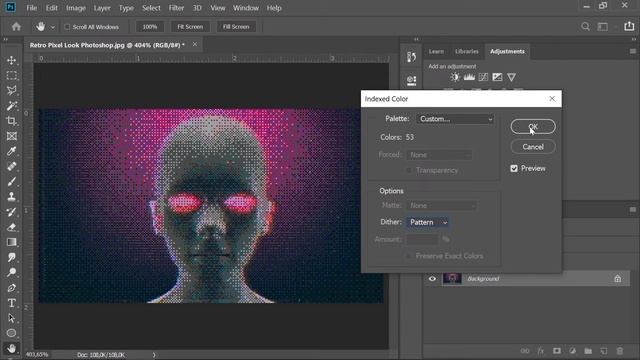640x360 pixels.
Task: Close the Indexed Color dialog with X
Action: [552, 99]
